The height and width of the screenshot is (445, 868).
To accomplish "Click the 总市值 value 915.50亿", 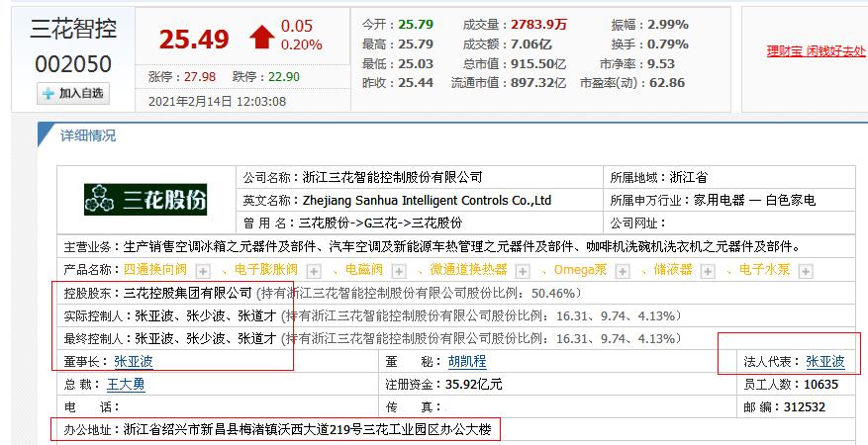I will (x=538, y=63).
